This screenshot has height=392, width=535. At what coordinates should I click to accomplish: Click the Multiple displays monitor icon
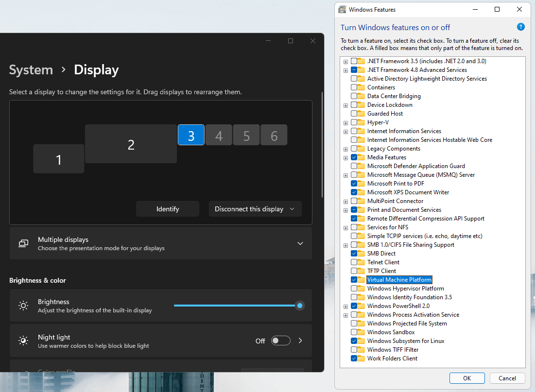coord(23,243)
